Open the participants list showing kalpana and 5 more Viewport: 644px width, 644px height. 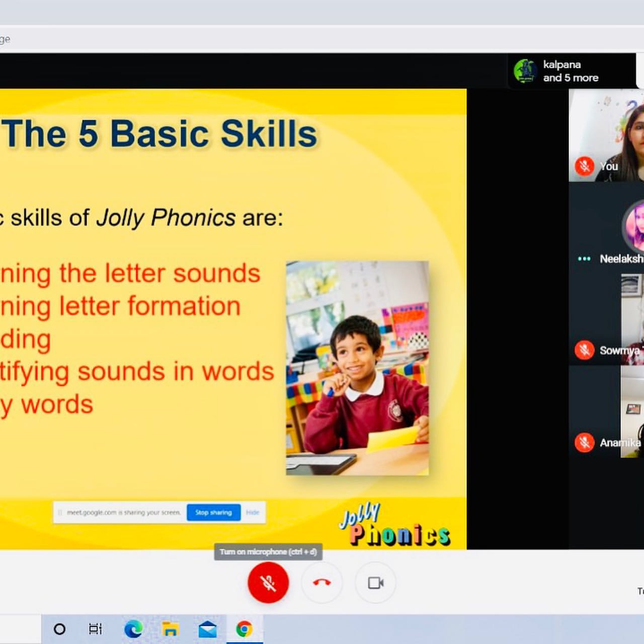(571, 71)
